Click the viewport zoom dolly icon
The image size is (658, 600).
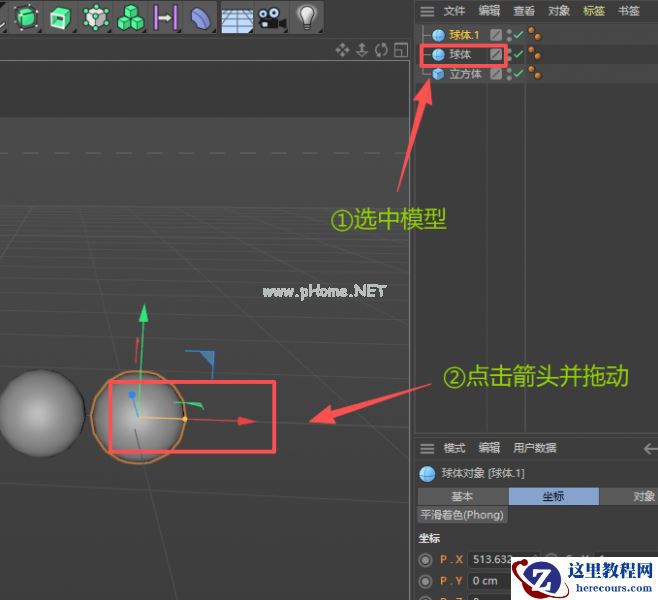(362, 50)
